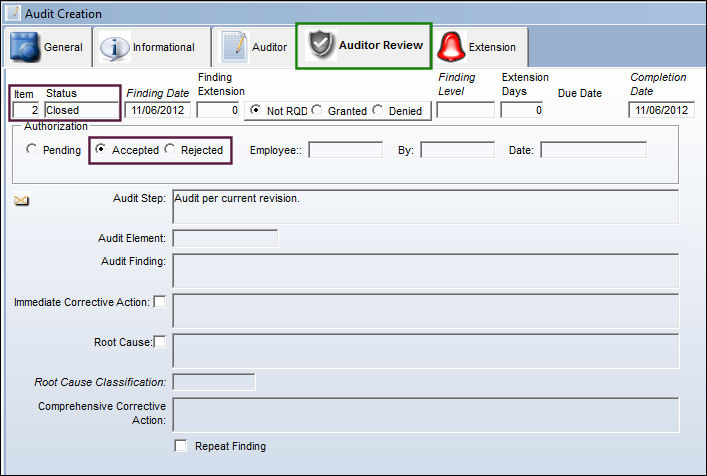Tick the Immediate Corrective Action checkbox

tap(160, 302)
